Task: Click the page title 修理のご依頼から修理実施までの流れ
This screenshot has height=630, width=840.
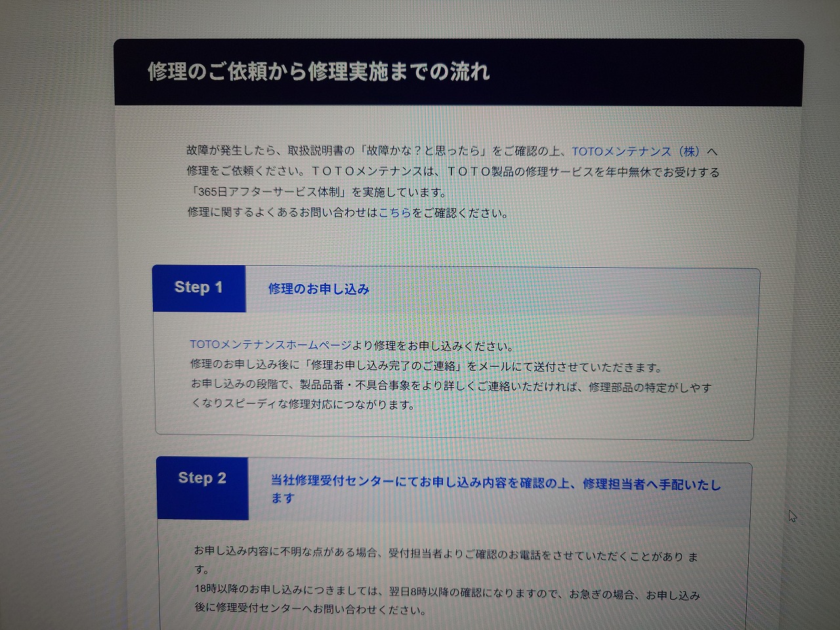Action: (x=318, y=71)
